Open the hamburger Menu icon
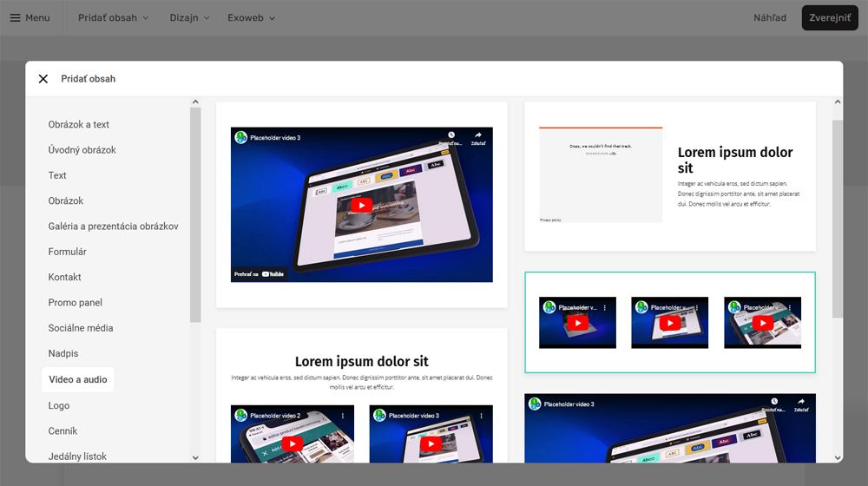 [15, 17]
